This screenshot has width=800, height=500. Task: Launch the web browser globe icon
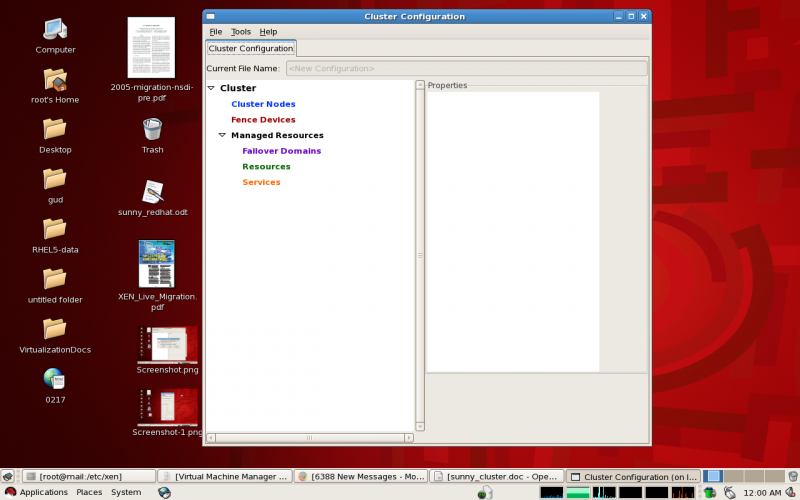pyautogui.click(x=164, y=492)
